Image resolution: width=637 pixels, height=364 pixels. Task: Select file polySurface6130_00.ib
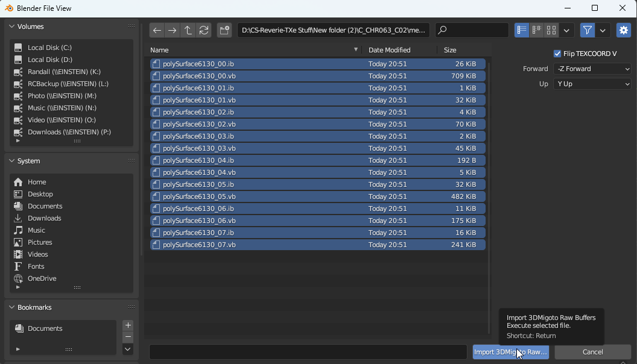tap(318, 64)
